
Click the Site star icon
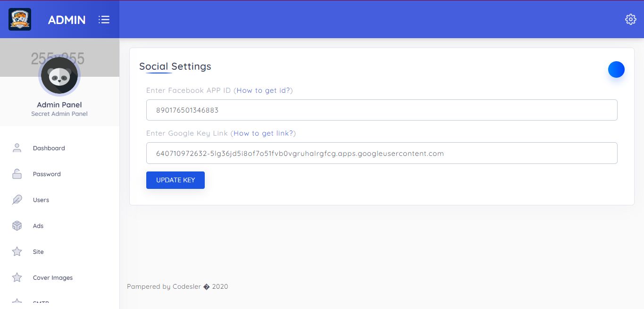tap(17, 252)
